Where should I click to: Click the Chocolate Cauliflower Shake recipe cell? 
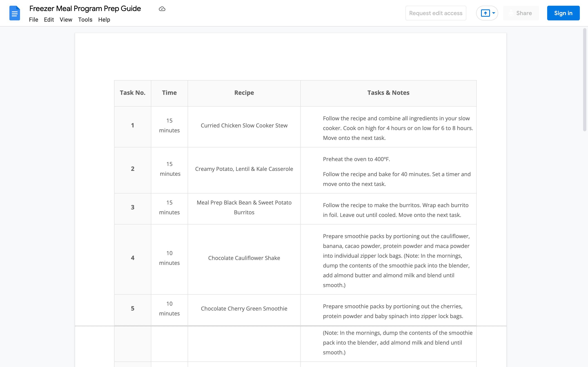[244, 258]
